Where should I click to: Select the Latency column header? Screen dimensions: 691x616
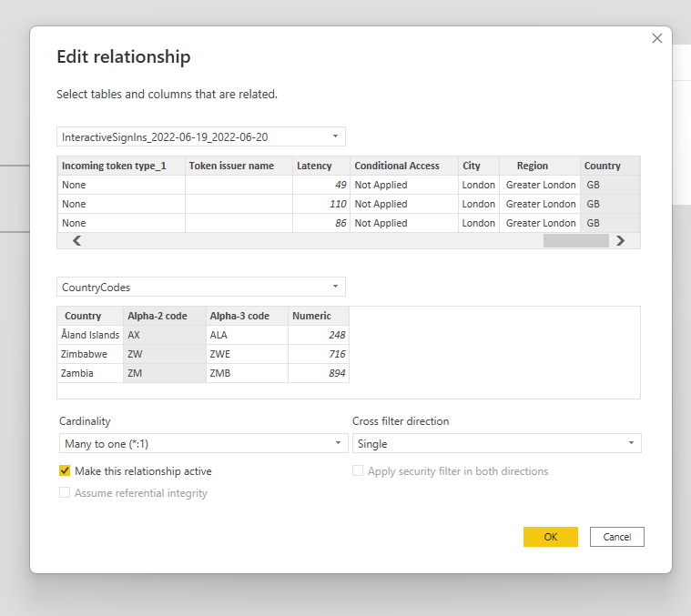pos(321,166)
